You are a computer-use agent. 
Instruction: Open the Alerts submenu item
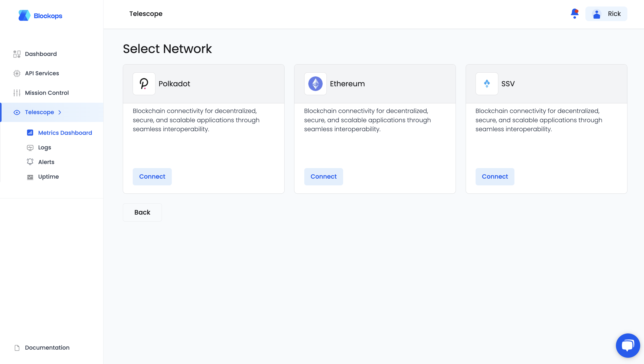[x=46, y=162]
